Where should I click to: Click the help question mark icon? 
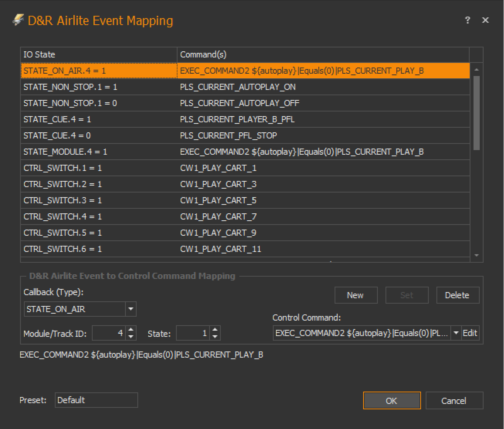[x=467, y=20]
